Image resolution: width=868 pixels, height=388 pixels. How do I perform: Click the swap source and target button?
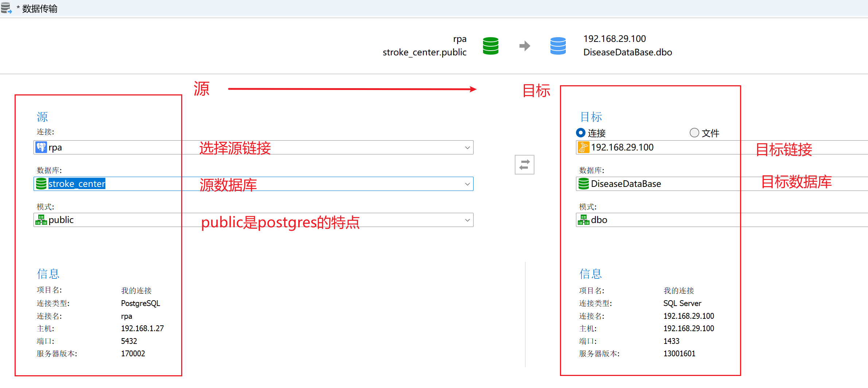524,165
